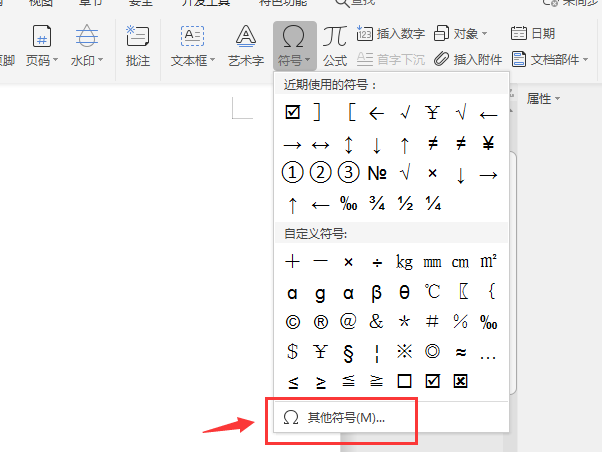Insert the mm unit symbol
This screenshot has width=602, height=452.
point(432,263)
